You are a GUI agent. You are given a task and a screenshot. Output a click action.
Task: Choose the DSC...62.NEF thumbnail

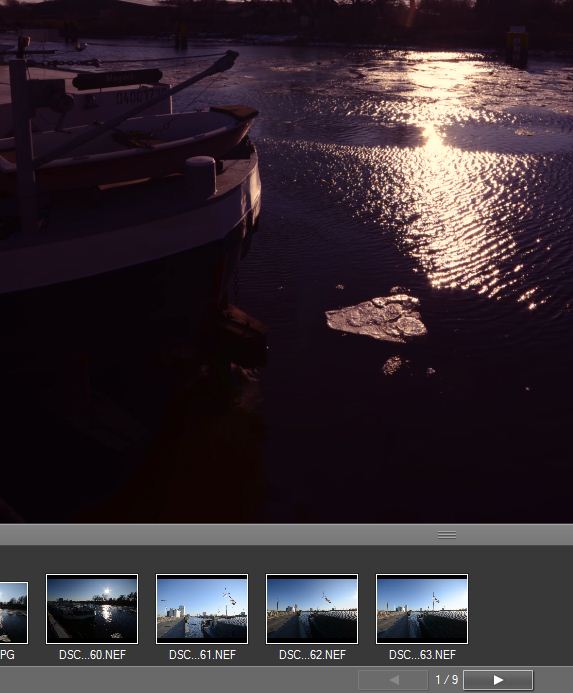pos(312,609)
